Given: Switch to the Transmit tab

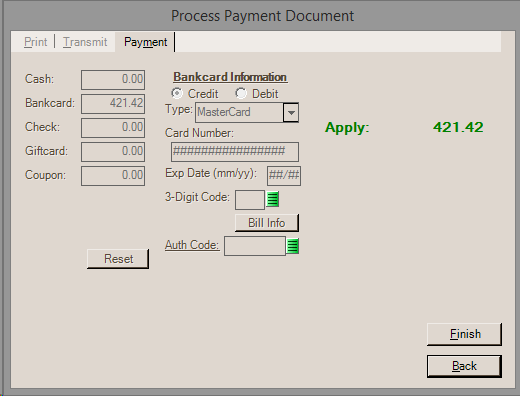Looking at the screenshot, I should coord(85,42).
